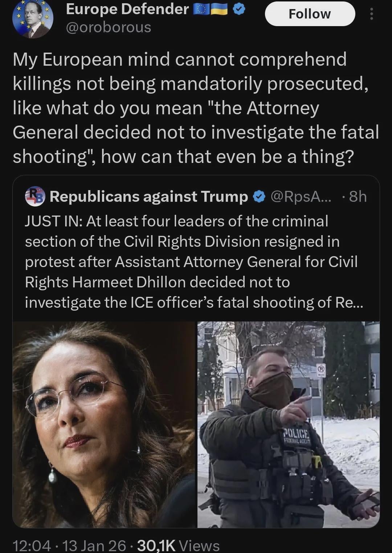Click the 8h timestamp on quoted post
The width and height of the screenshot is (392, 553).
358,197
